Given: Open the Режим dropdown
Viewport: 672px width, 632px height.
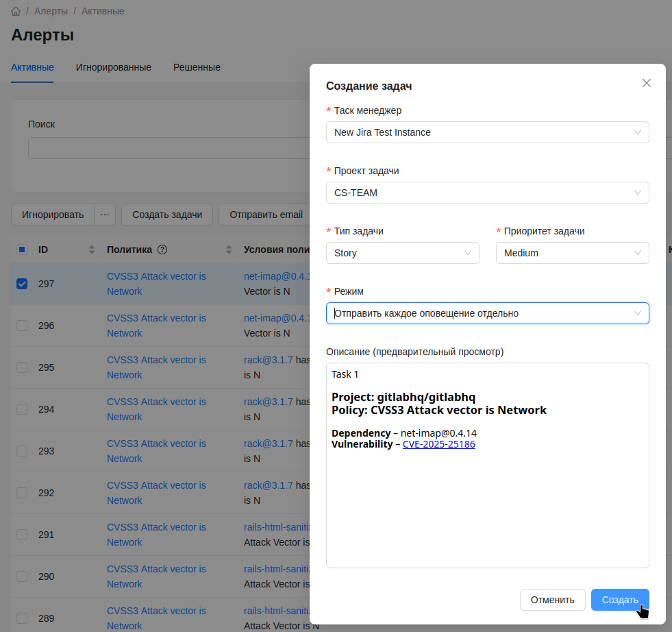Looking at the screenshot, I should pos(487,313).
